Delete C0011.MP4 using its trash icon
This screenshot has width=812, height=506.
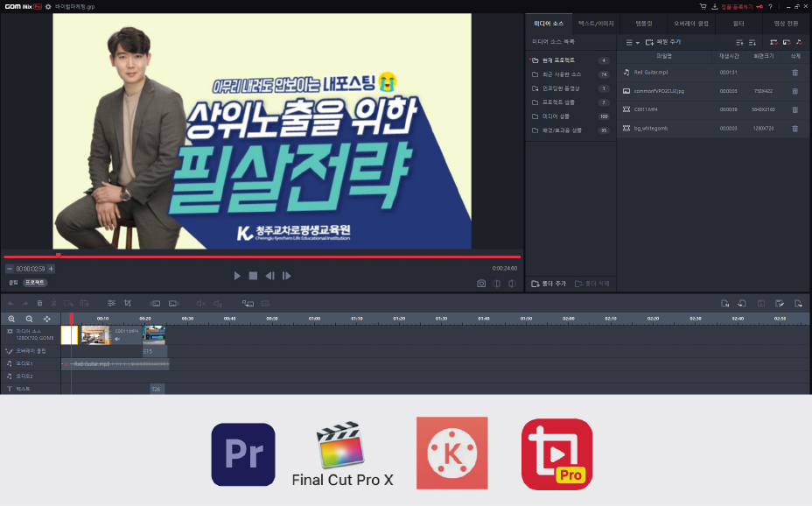click(x=794, y=109)
